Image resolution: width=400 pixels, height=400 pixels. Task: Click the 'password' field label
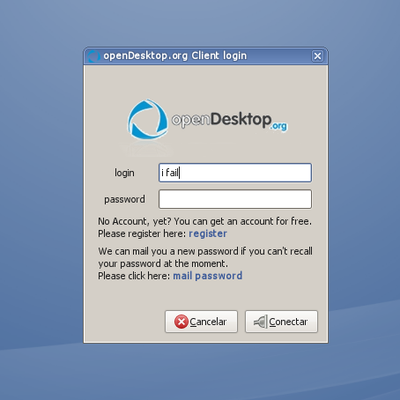[125, 199]
